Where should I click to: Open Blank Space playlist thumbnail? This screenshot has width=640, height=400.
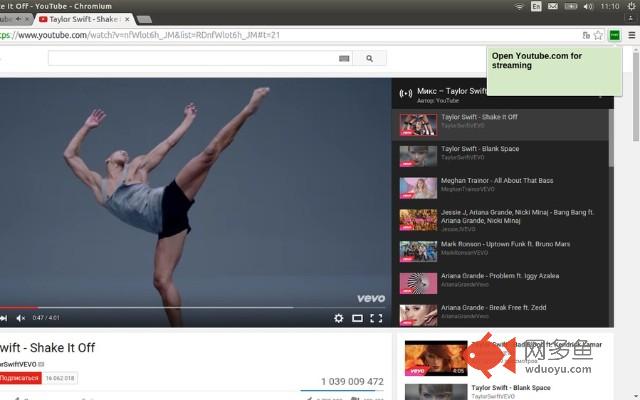coord(418,156)
